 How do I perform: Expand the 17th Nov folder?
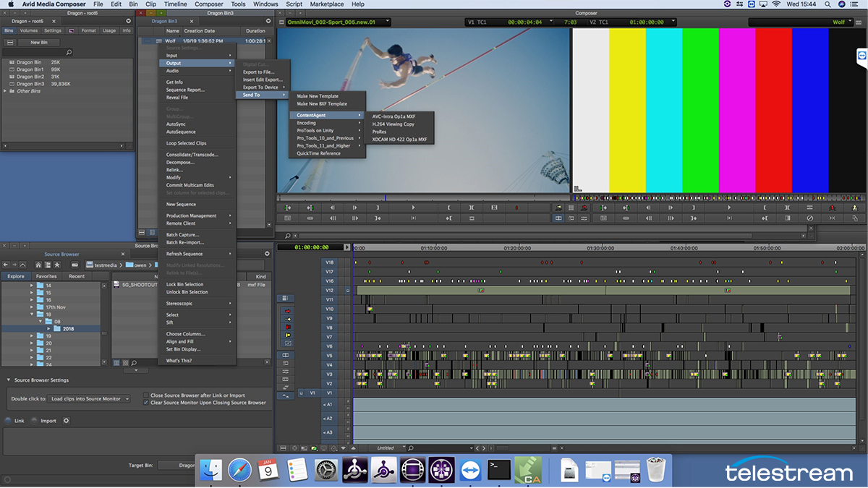click(31, 307)
